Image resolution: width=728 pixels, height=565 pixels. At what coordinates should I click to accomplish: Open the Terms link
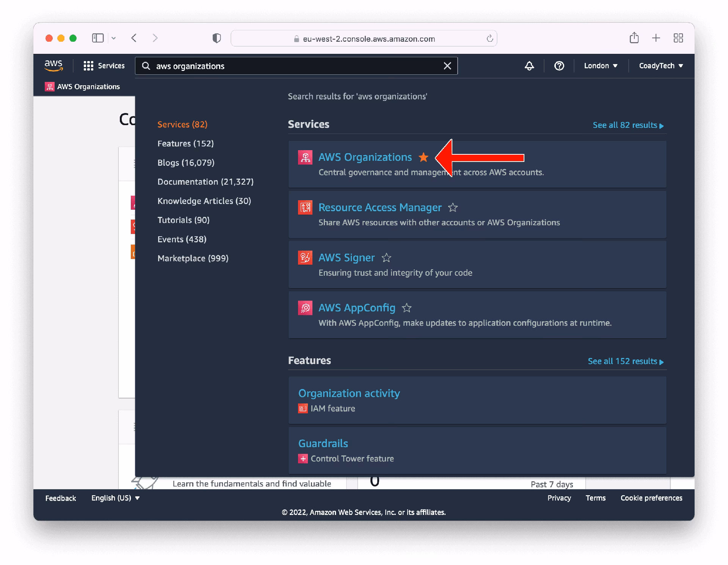coord(595,498)
